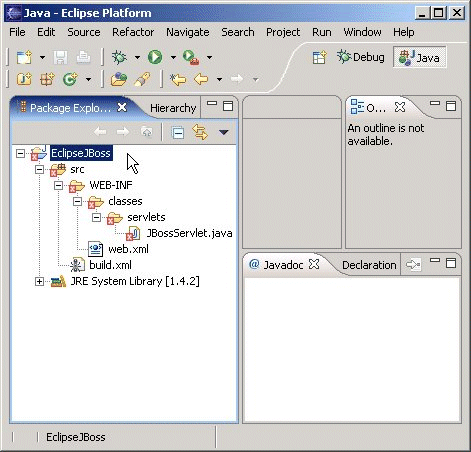Select the Declaration tab
This screenshot has width=471, height=452.
pos(369,265)
